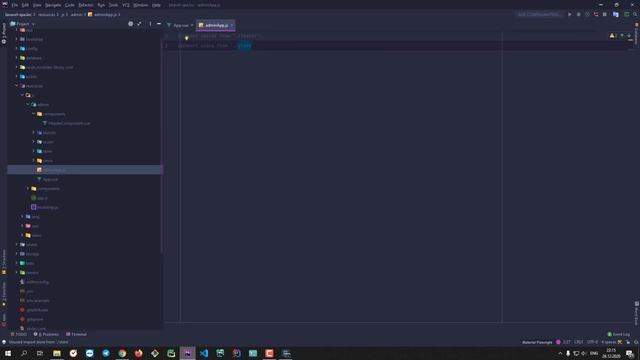The height and width of the screenshot is (360, 640).
Task: Collapse the admin components folder
Action: [x=34, y=114]
